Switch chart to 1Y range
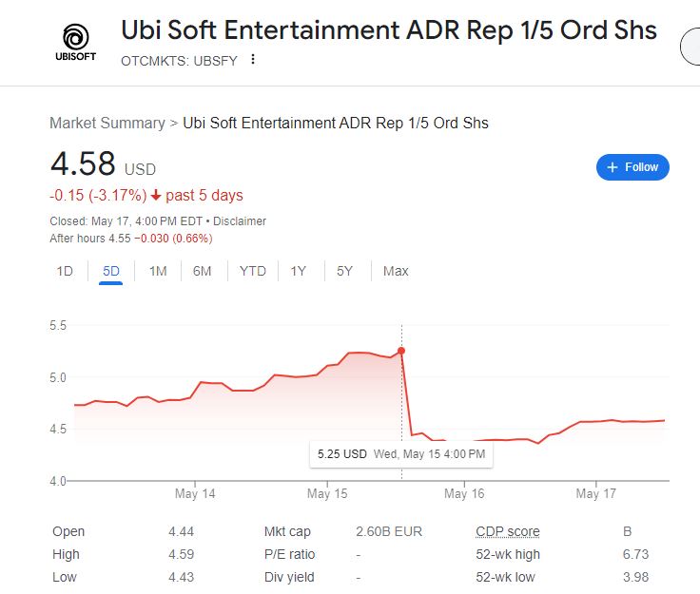The height and width of the screenshot is (594, 700). click(x=299, y=271)
